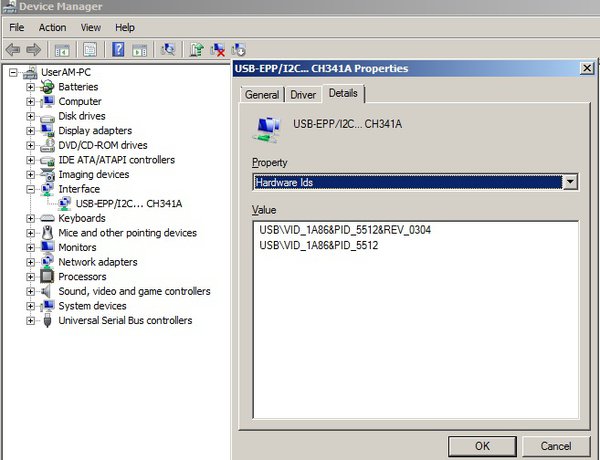Click the Disable device toolbar icon
The height and width of the screenshot is (460, 600).
tap(238, 49)
